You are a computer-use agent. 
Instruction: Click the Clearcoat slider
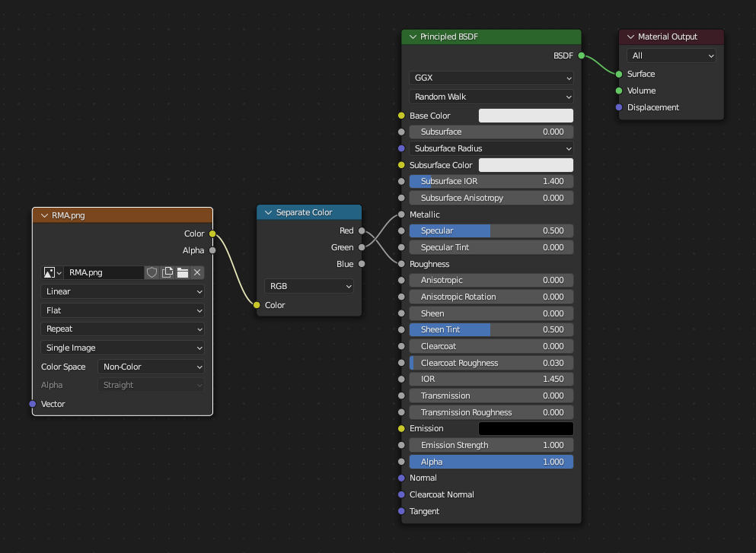pyautogui.click(x=491, y=346)
